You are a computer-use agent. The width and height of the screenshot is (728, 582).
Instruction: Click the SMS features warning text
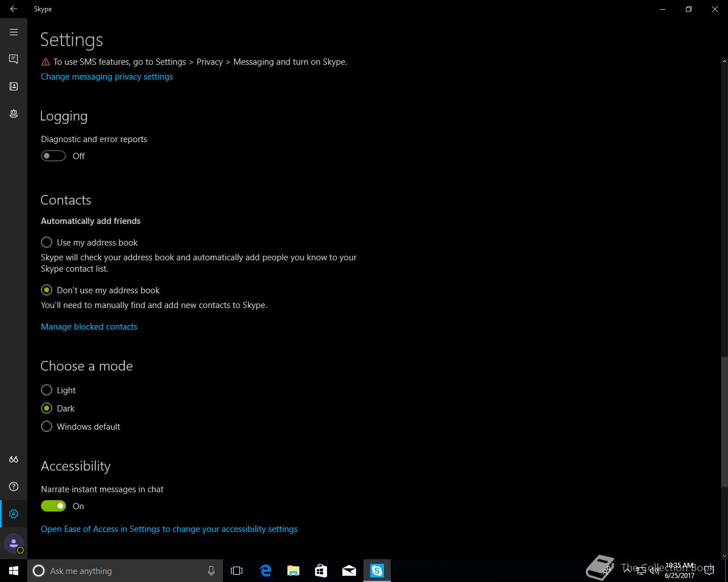[x=200, y=62]
